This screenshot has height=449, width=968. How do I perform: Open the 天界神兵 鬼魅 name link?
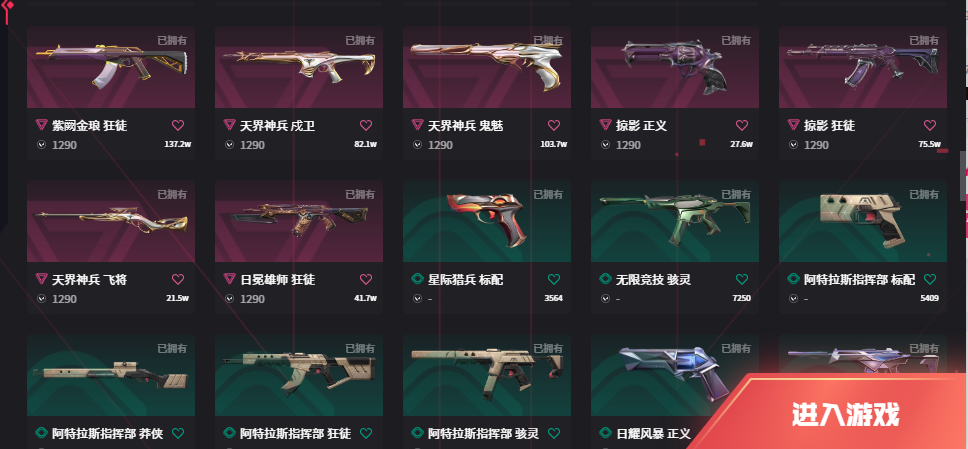tap(466, 125)
